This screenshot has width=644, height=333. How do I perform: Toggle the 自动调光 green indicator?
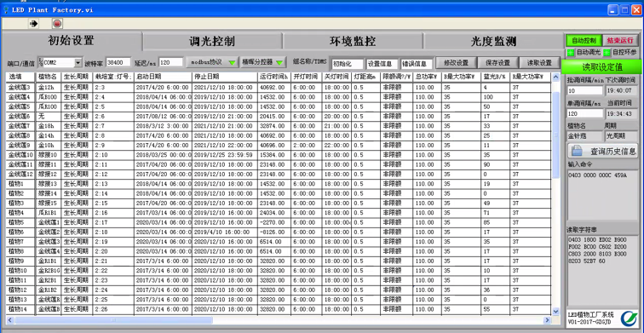[x=571, y=53]
